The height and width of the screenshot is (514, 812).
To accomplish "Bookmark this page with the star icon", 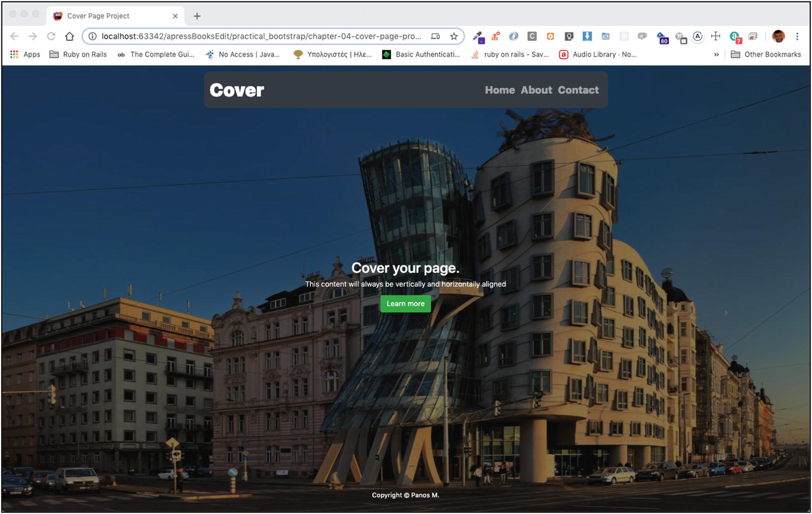I will (x=454, y=36).
